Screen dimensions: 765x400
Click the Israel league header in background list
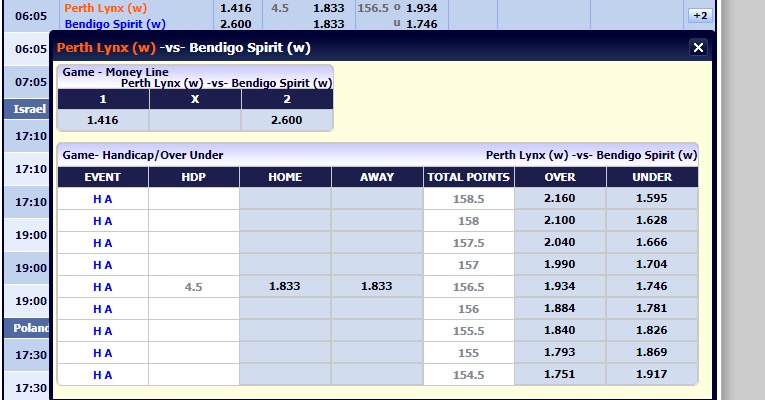[29, 109]
